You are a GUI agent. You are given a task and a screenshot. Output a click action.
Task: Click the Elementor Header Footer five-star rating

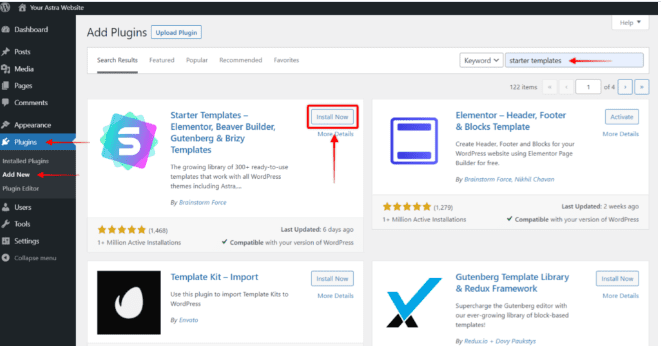pos(407,207)
